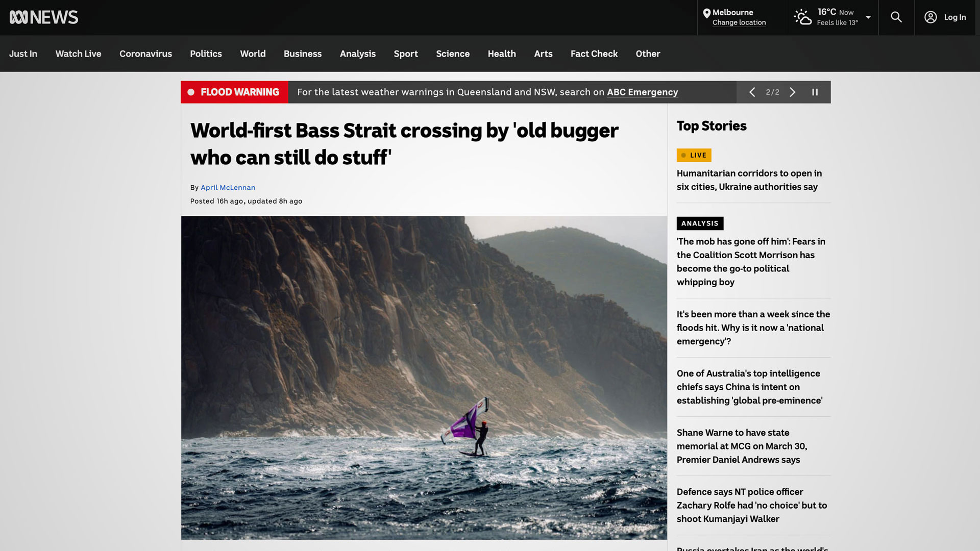Viewport: 980px width, 551px height.
Task: Expand the weather details dropdown arrow
Action: [x=868, y=17]
